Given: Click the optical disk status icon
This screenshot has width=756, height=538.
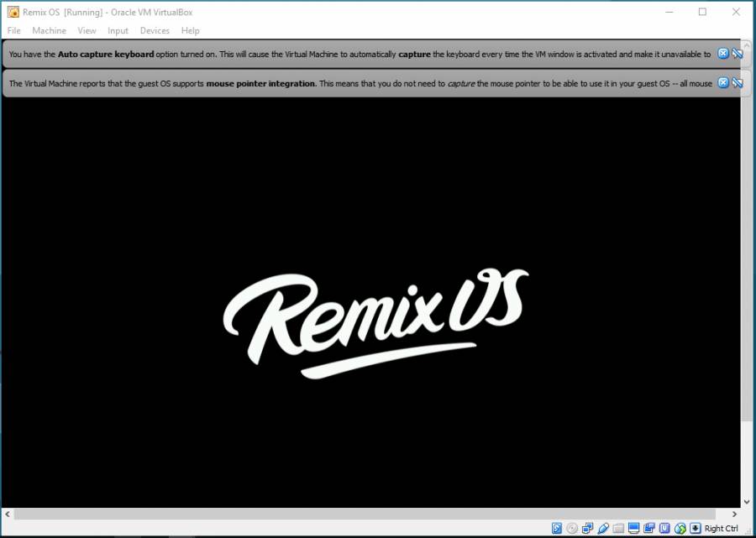Looking at the screenshot, I should click(x=572, y=528).
